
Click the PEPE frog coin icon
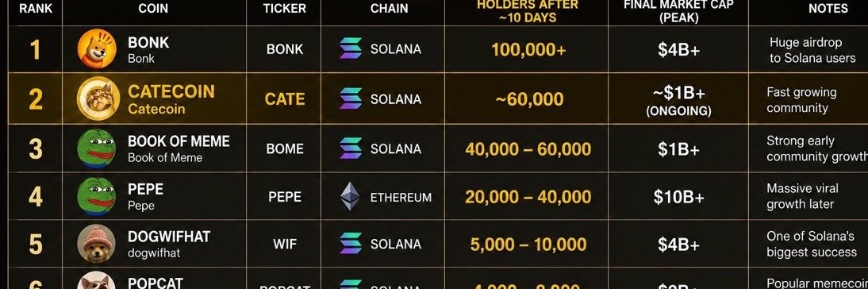[96, 196]
